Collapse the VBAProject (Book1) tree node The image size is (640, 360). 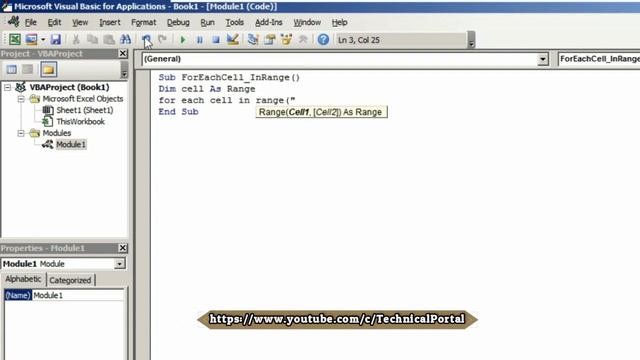pyautogui.click(x=7, y=87)
